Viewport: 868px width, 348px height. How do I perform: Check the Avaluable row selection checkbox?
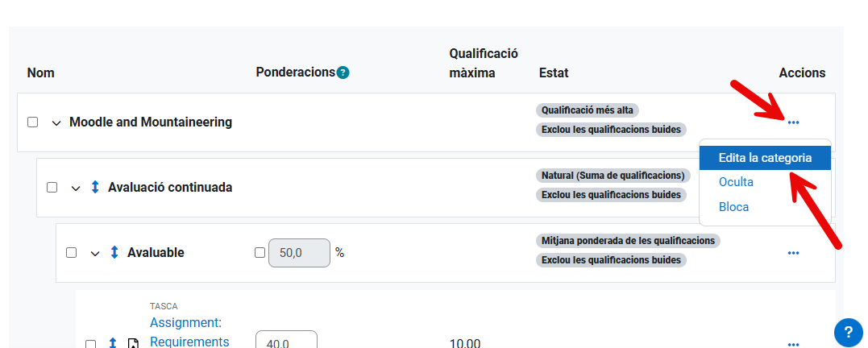coord(72,253)
